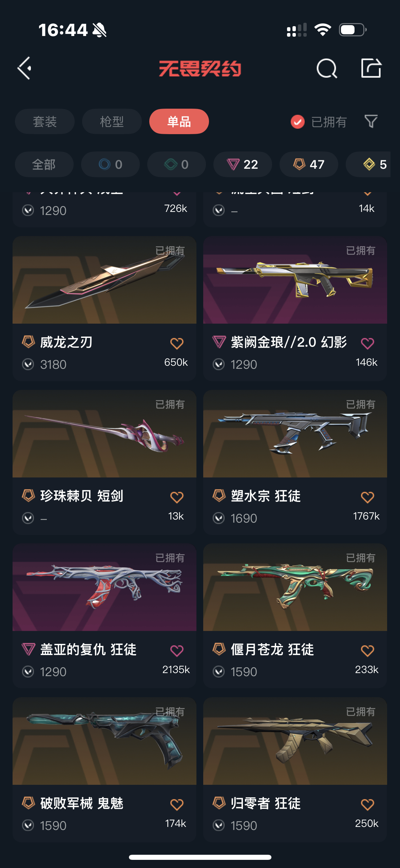Select the yellow tier filter 5
400x868 pixels.
tap(368, 164)
